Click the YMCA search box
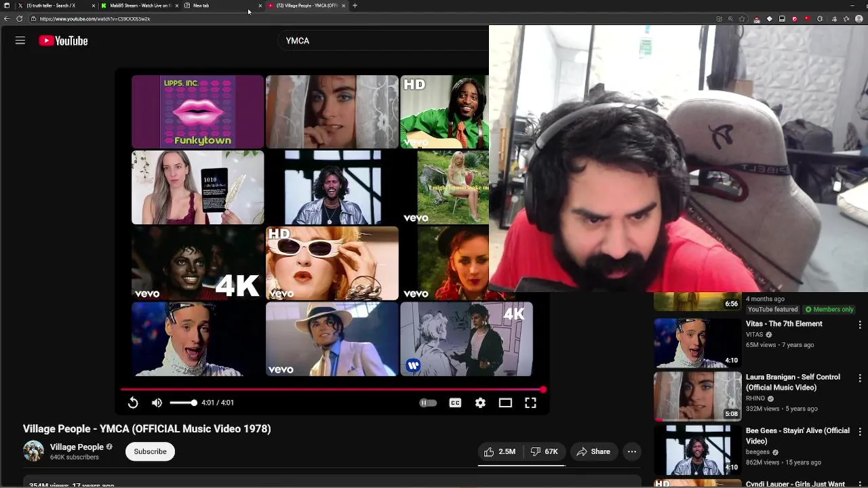Image resolution: width=868 pixels, height=488 pixels. click(383, 41)
